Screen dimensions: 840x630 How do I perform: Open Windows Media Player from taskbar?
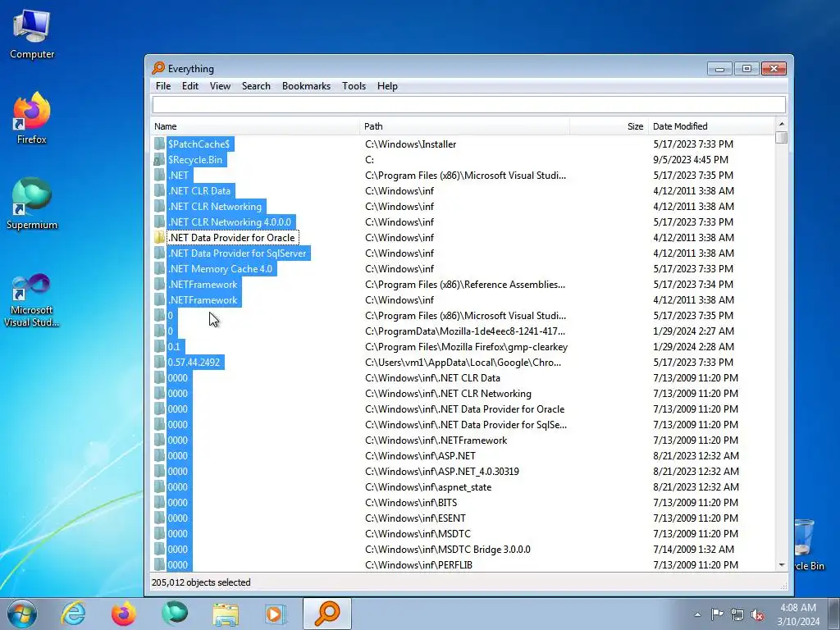click(x=276, y=614)
